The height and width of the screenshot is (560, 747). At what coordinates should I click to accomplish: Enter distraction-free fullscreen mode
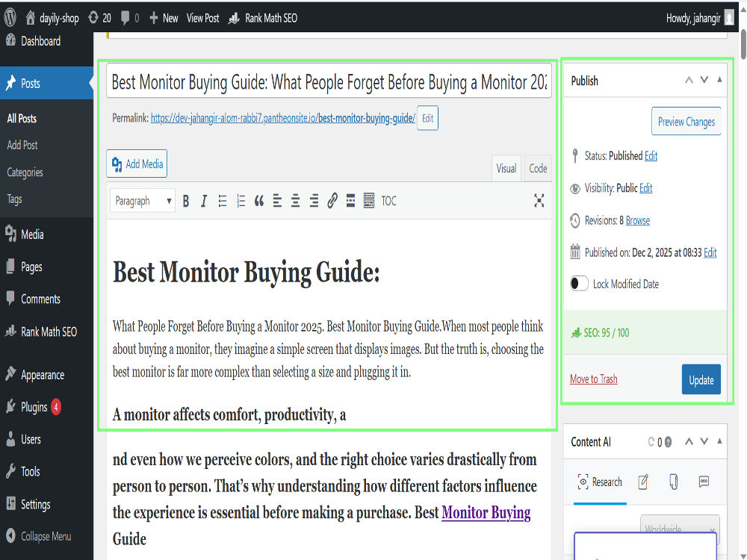pos(539,200)
